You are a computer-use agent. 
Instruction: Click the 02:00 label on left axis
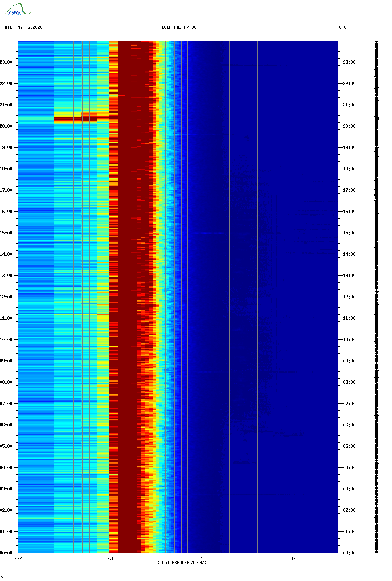[6, 510]
